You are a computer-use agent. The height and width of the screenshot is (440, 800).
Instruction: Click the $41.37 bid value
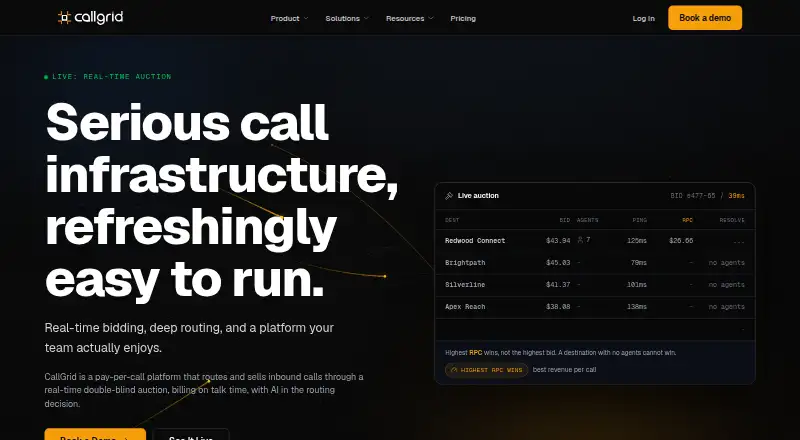(x=558, y=285)
